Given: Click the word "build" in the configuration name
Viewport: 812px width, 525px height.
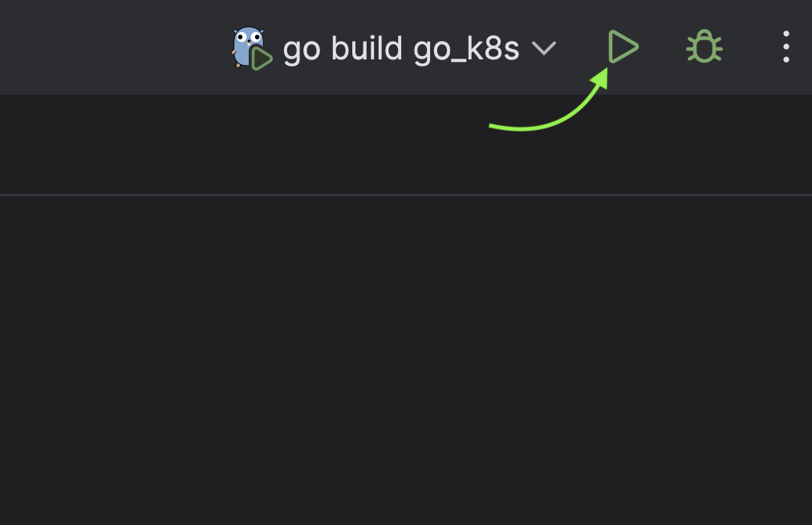Looking at the screenshot, I should [x=366, y=48].
